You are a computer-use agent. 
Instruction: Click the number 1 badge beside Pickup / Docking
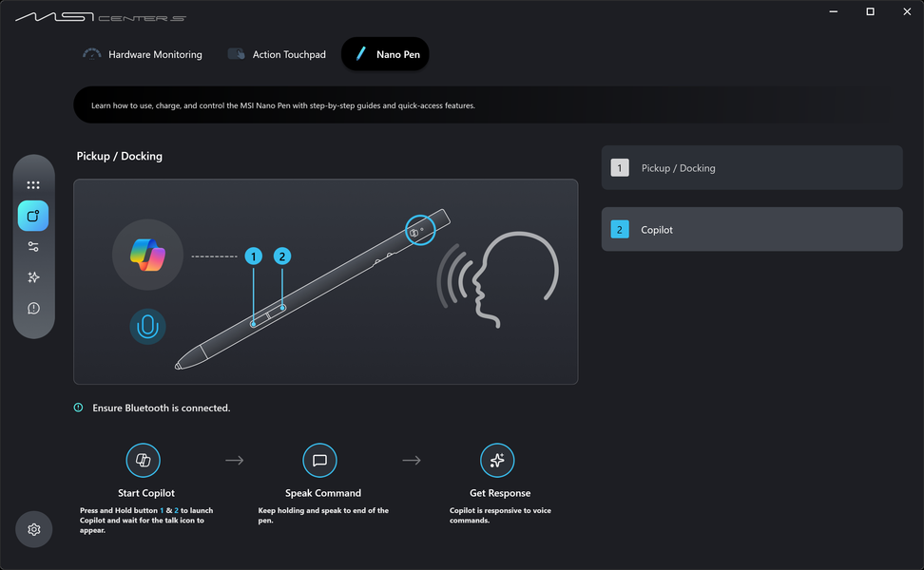click(620, 168)
